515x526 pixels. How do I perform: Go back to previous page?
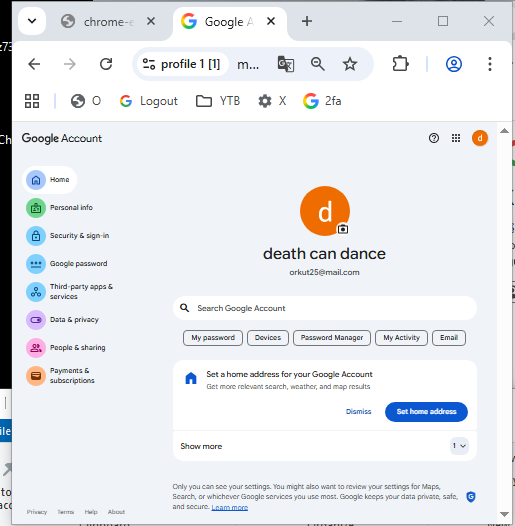34,64
